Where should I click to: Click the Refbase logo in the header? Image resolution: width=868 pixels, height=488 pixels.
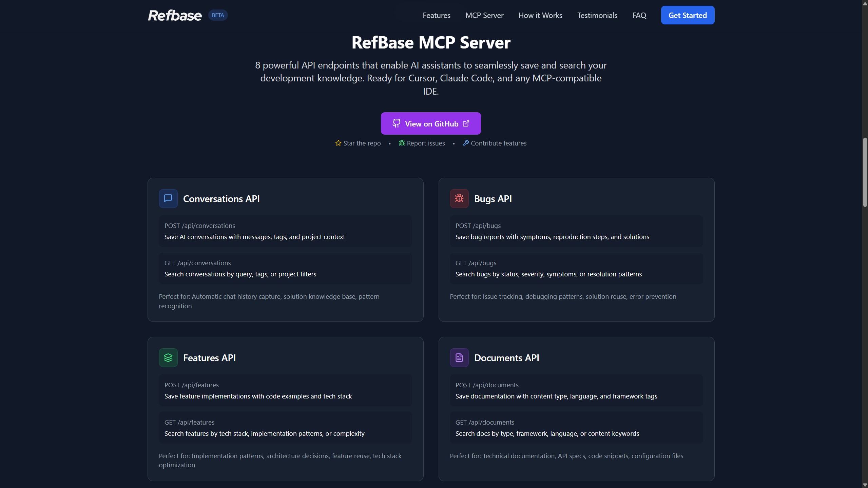click(x=175, y=15)
